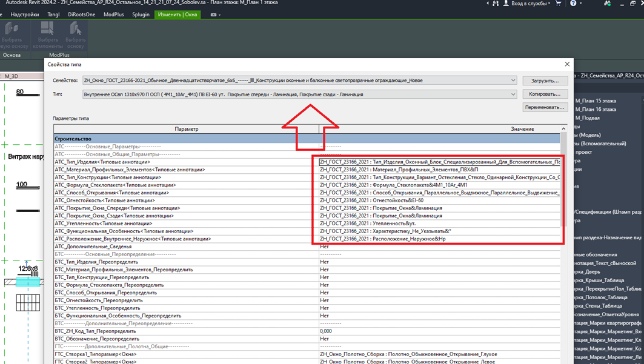Switch to the Tangl ribbon tab
644x364 pixels.
(53, 15)
